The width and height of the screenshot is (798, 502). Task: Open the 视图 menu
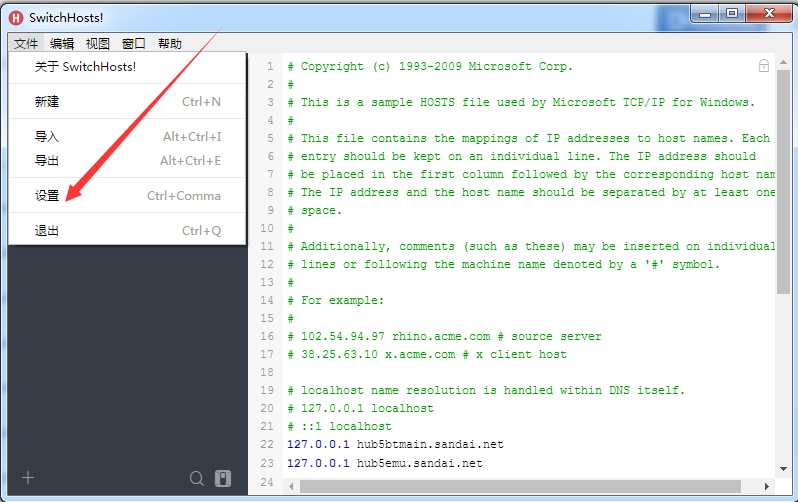[x=98, y=44]
